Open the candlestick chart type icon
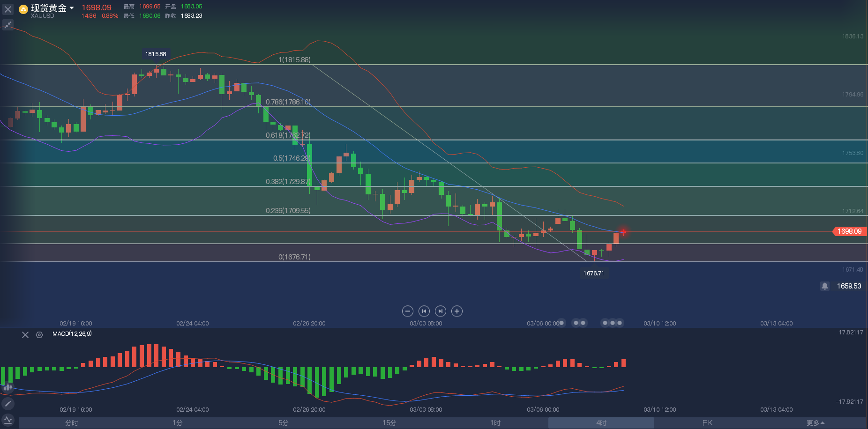Viewport: 868px width, 429px height. (x=8, y=387)
